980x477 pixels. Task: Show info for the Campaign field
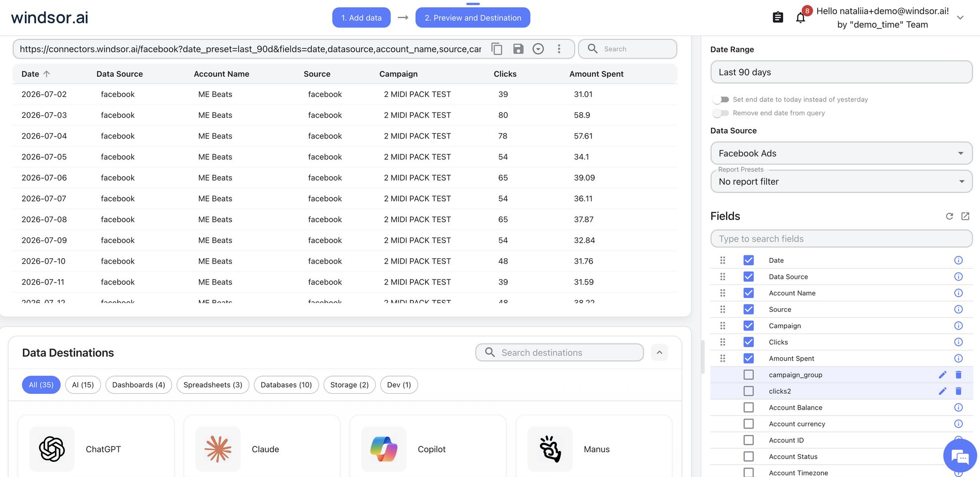(x=958, y=326)
